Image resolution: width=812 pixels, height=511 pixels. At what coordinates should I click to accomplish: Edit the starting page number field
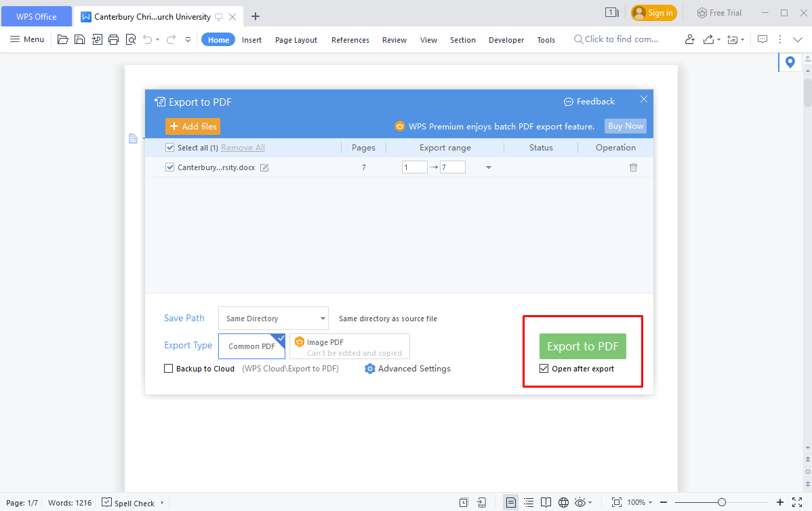coord(414,167)
